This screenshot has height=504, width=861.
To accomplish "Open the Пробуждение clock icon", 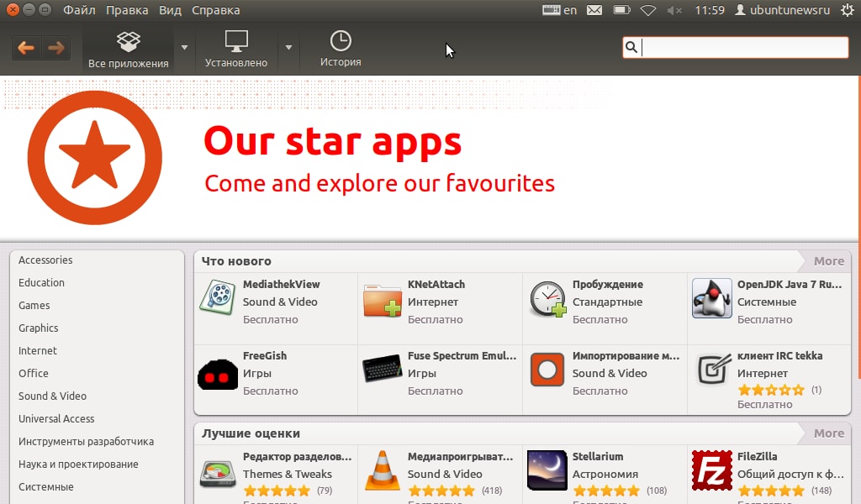I will (x=547, y=299).
